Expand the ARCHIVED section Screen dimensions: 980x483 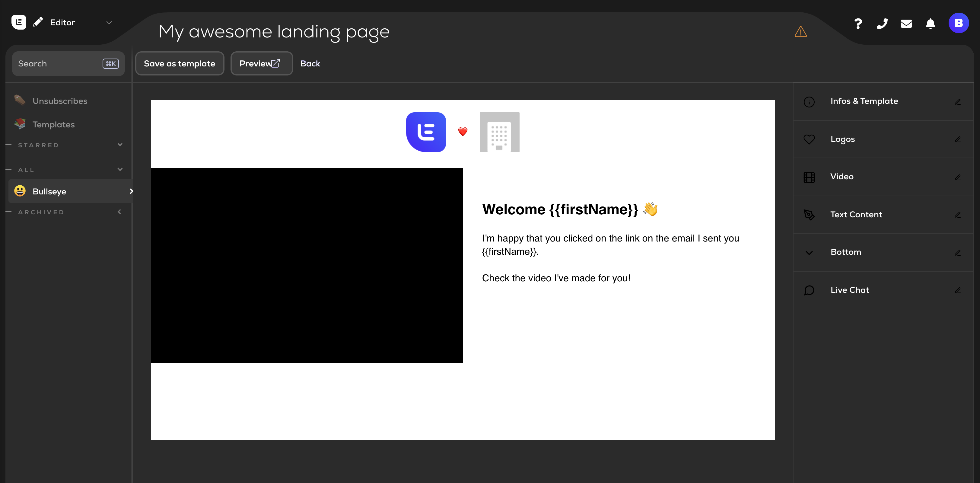pyautogui.click(x=119, y=212)
